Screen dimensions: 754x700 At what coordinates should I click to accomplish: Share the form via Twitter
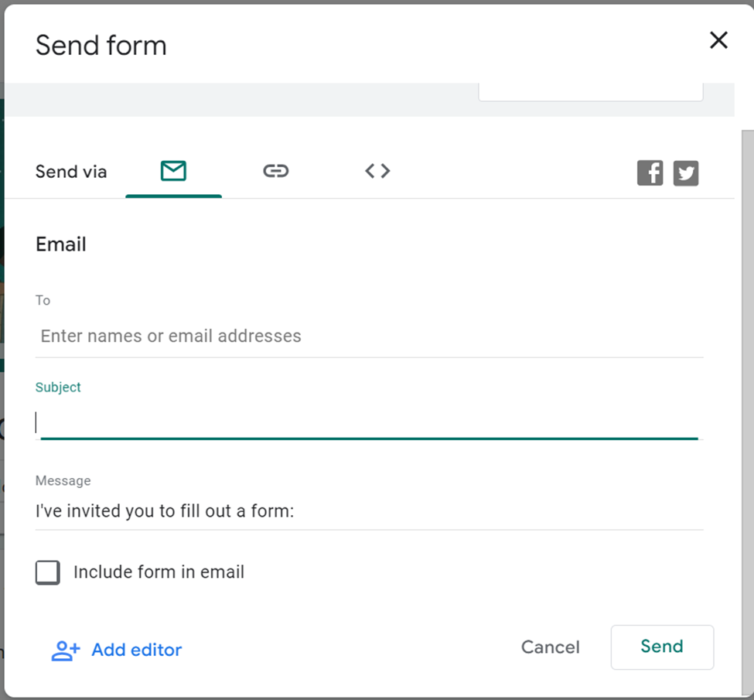(x=685, y=173)
